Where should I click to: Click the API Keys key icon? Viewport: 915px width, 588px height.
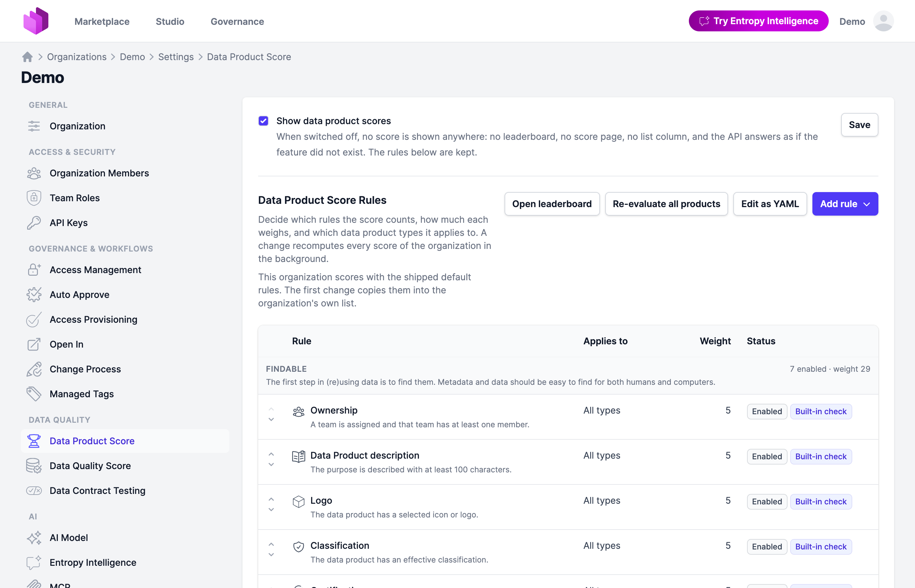pyautogui.click(x=34, y=223)
